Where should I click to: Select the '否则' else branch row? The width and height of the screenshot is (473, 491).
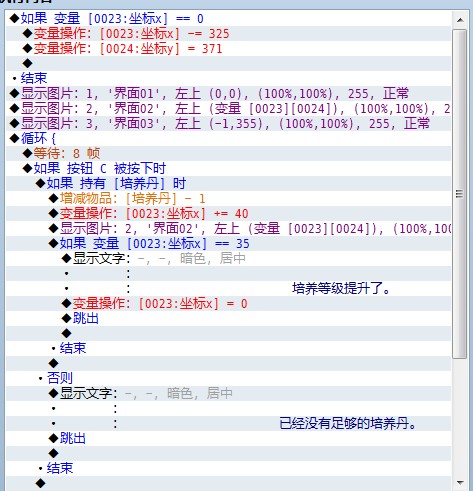(229, 378)
